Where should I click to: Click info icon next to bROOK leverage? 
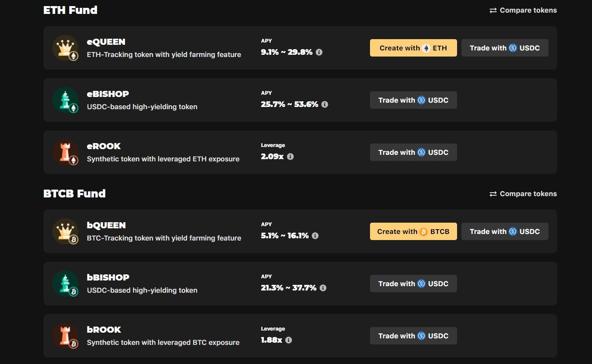click(x=289, y=340)
